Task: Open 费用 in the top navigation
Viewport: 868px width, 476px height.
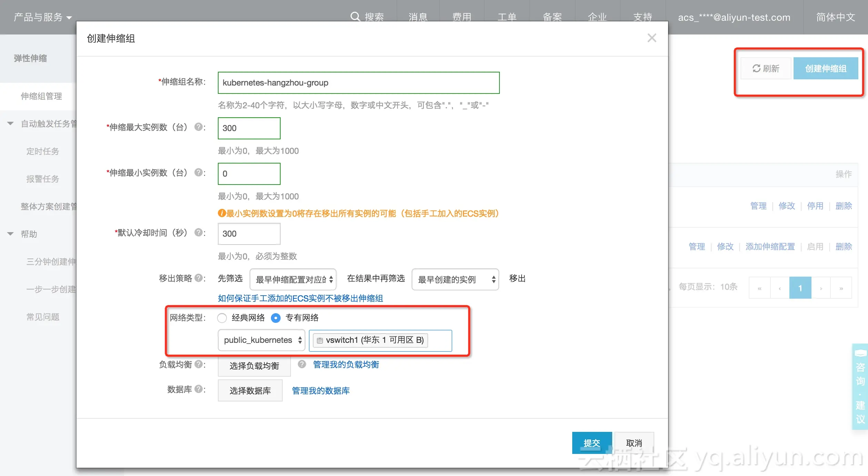Action: (x=462, y=17)
